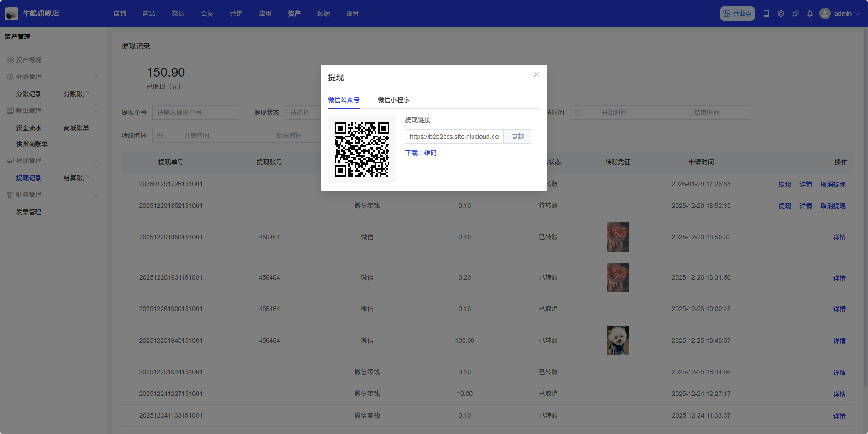Screen dimensions: 868x434
Task: Close the 提现 dialog with X
Action: [x=537, y=74]
